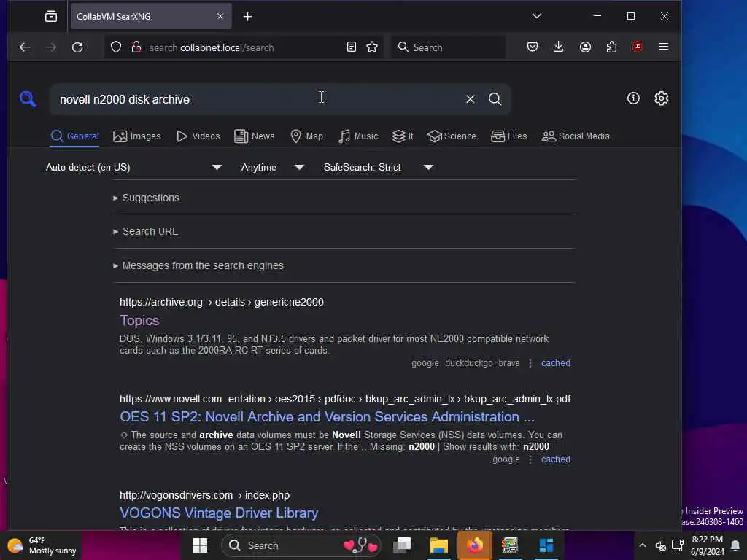Click the novell.com bkup_arc_admin_lx.pdf URL
This screenshot has width=747, height=560.
pyautogui.click(x=345, y=399)
